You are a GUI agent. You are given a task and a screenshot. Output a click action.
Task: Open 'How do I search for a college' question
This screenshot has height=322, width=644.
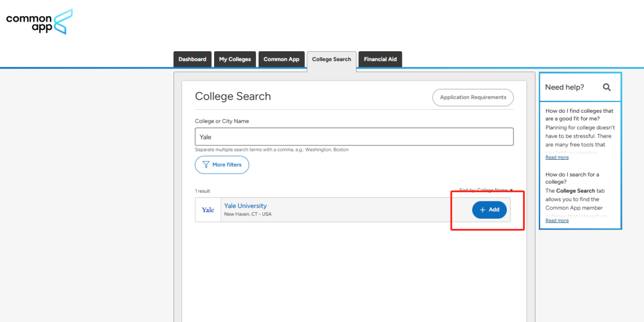572,178
